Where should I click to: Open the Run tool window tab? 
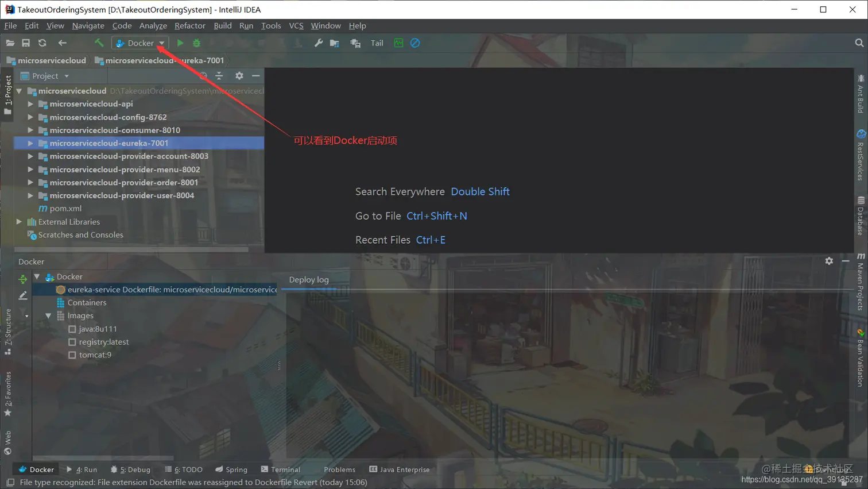tap(82, 469)
